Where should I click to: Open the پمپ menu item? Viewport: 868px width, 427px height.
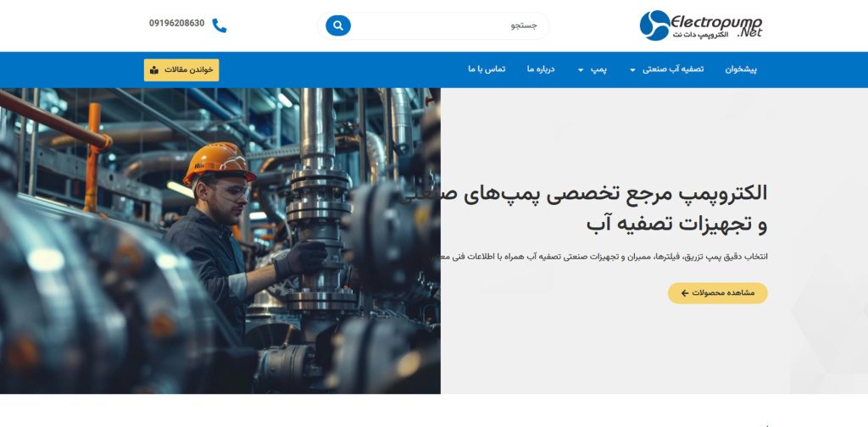pos(598,69)
